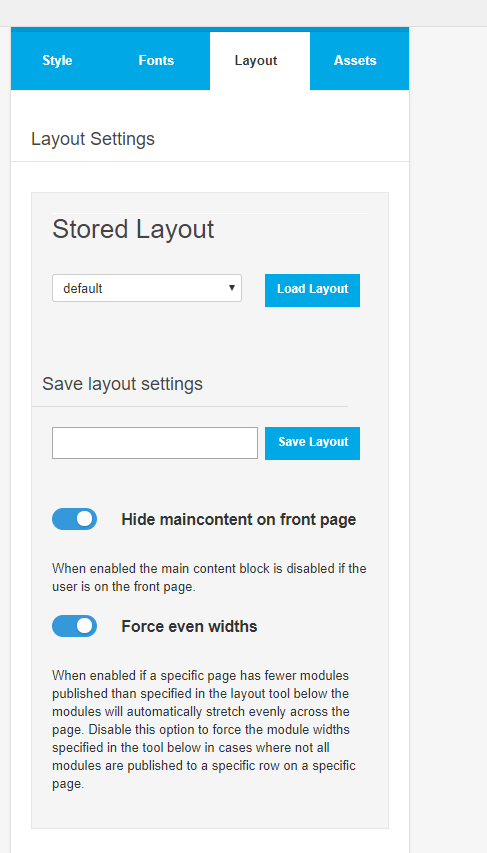
Task: Click the main content block description text
Action: click(x=209, y=578)
